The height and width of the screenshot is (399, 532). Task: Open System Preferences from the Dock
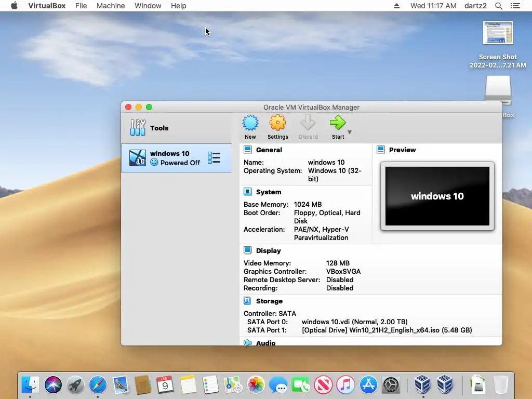391,385
